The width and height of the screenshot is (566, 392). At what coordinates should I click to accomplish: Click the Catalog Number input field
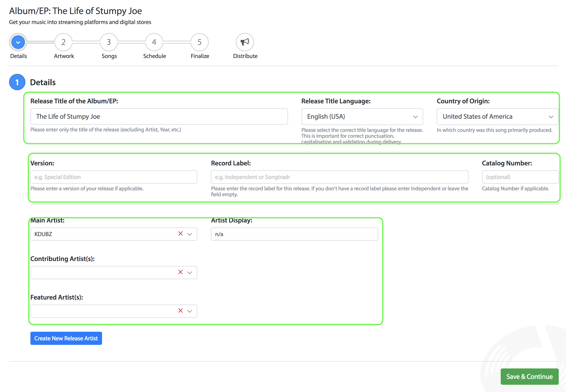pyautogui.click(x=520, y=177)
